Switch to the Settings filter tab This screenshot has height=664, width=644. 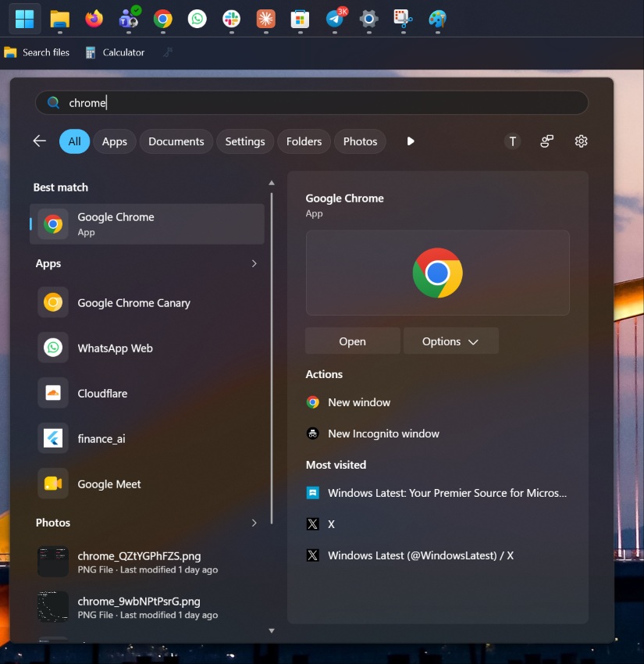pos(245,141)
